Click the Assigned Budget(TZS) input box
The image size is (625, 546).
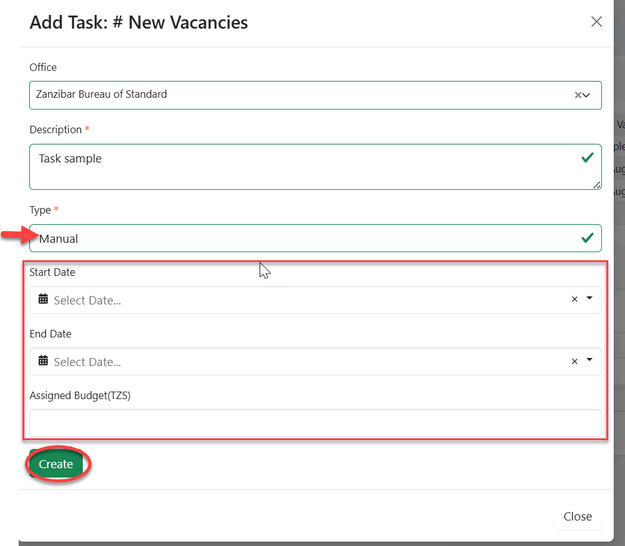tap(315, 422)
